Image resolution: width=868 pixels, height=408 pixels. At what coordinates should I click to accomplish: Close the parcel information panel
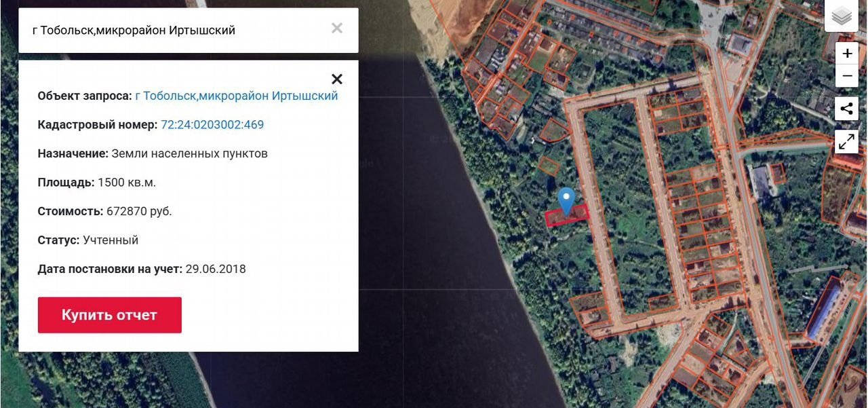point(336,79)
